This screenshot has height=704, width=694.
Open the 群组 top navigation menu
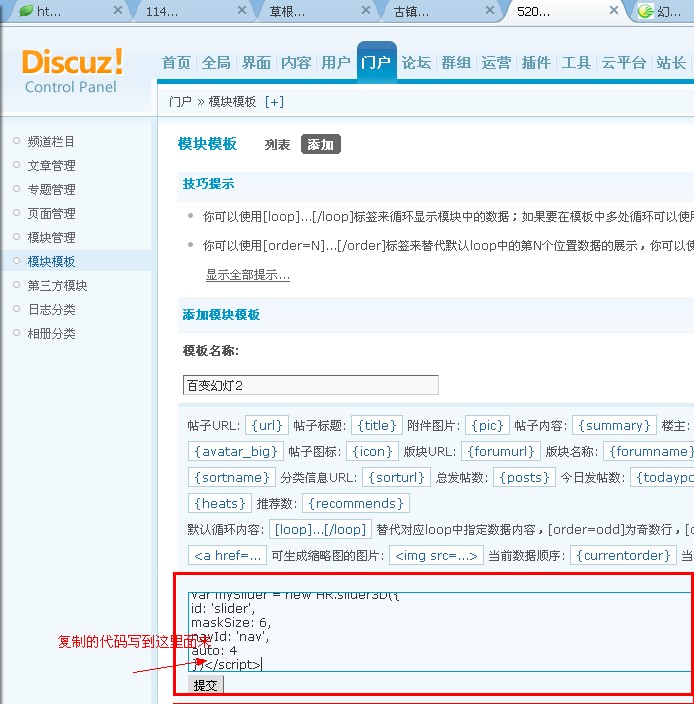456,63
